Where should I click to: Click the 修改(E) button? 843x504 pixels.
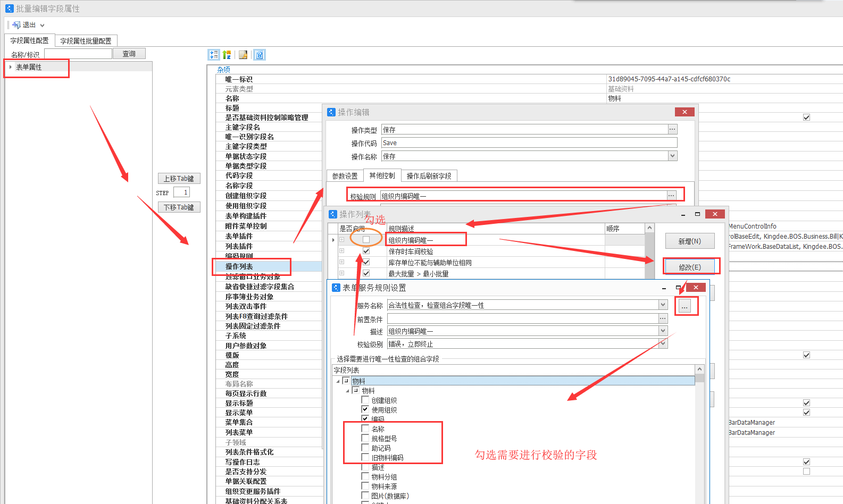click(x=690, y=267)
